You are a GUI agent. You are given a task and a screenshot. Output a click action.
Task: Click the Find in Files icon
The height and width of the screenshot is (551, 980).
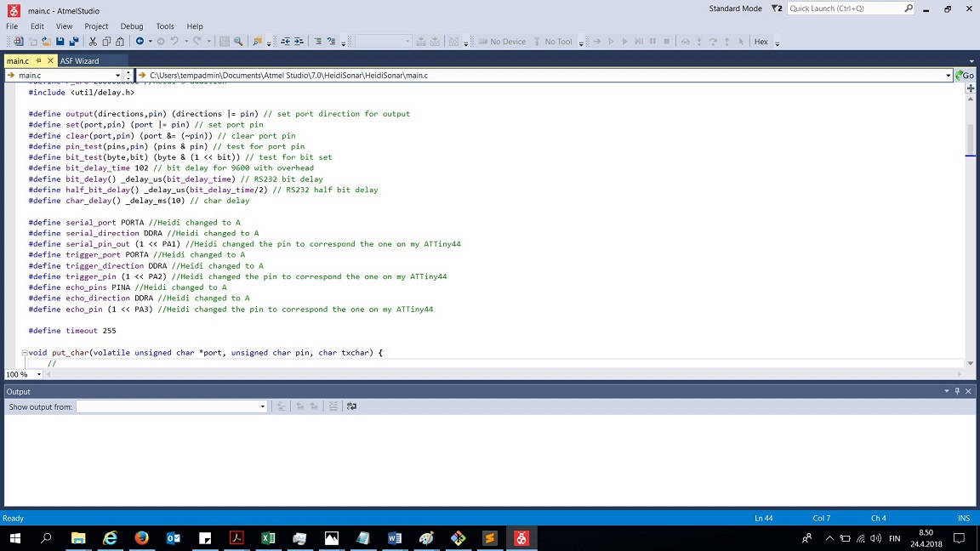(x=257, y=41)
